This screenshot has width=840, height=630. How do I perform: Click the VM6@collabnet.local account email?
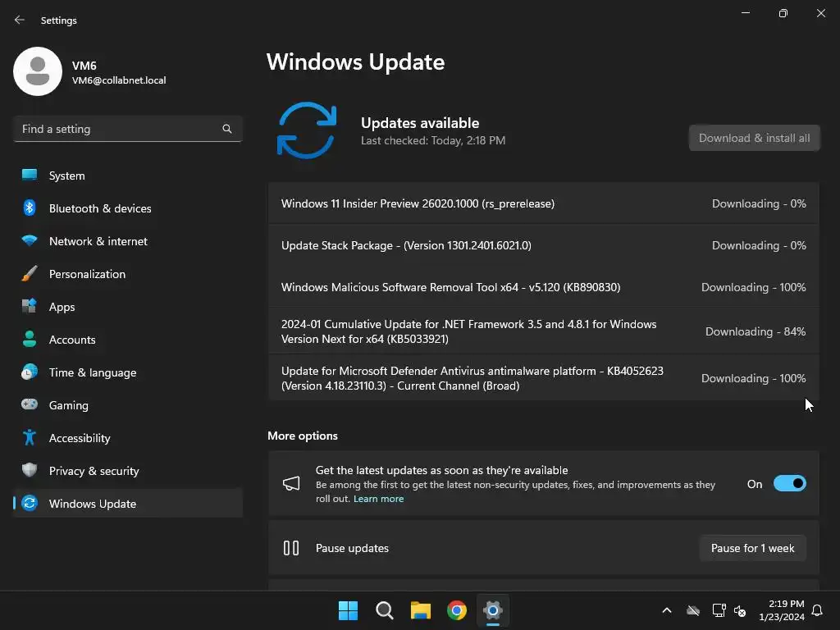pyautogui.click(x=119, y=80)
